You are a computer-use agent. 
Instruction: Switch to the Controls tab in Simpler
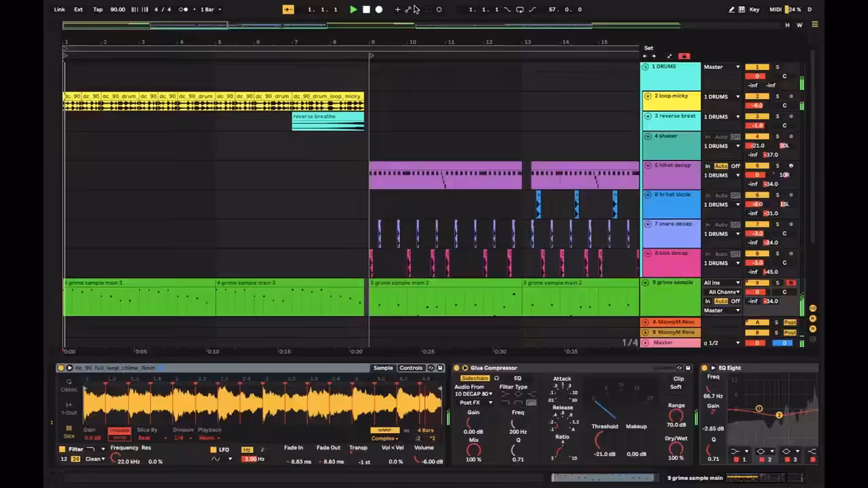411,368
